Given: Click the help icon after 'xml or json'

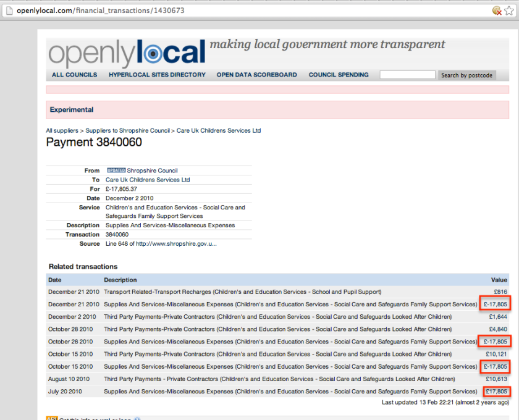Looking at the screenshot, I should (138, 419).
